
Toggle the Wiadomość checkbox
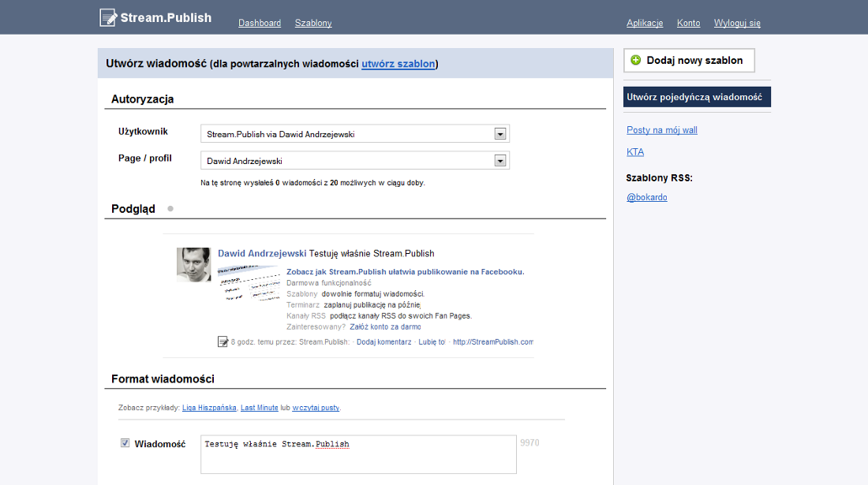[125, 443]
